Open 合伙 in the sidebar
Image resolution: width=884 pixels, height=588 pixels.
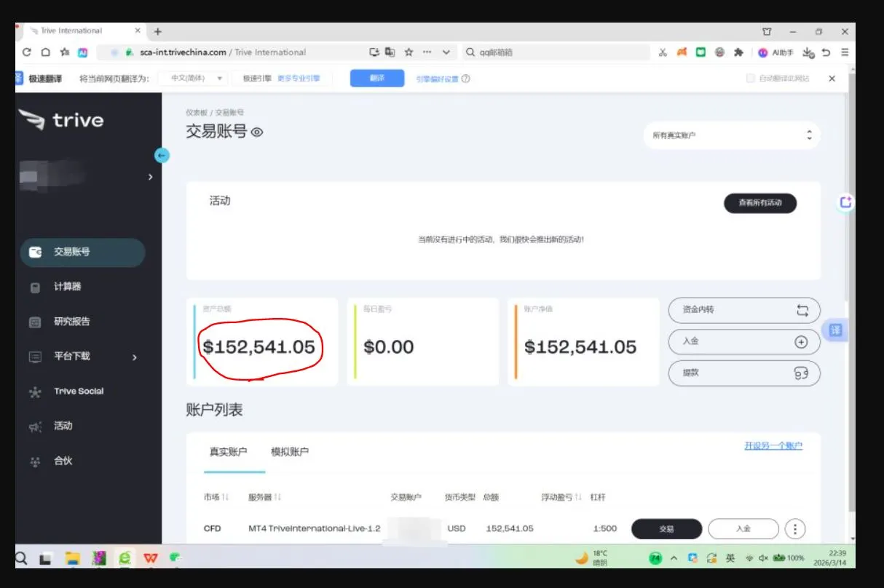(63, 461)
